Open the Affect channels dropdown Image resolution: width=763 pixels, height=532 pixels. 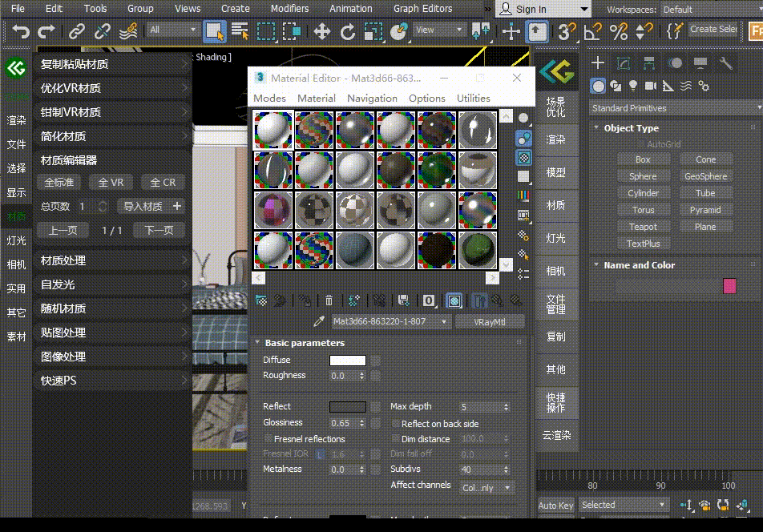pos(487,487)
